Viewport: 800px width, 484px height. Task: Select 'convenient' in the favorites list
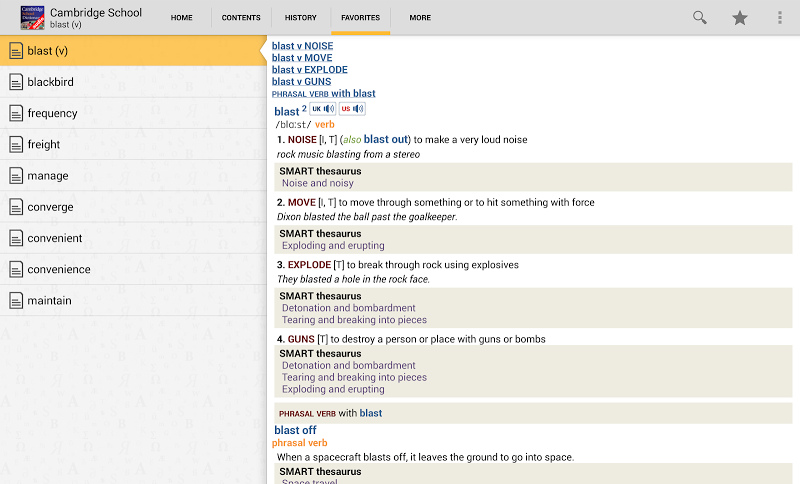[x=133, y=238]
